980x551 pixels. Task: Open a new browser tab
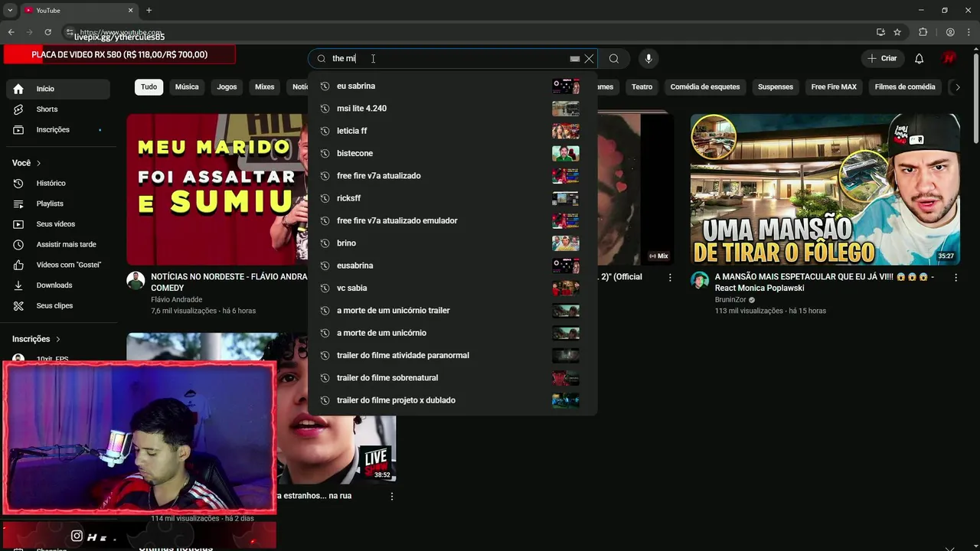(149, 10)
